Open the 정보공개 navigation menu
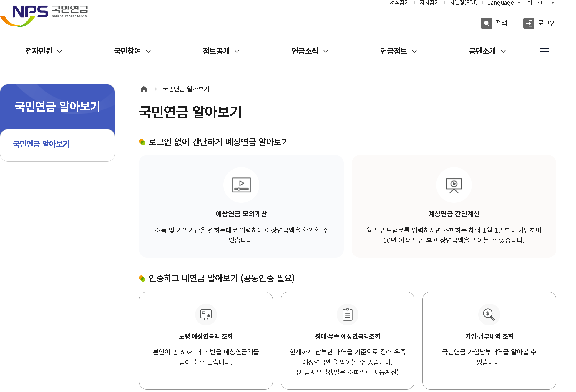 tap(221, 51)
